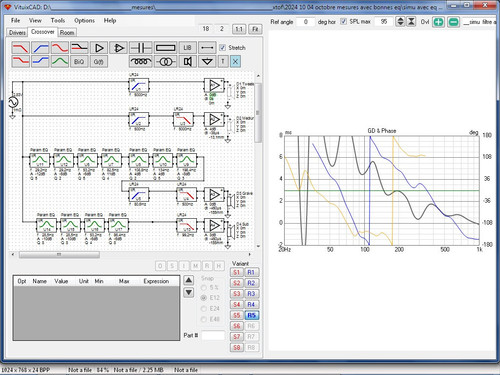Open the Tools menu
Screen dimensions: 500x375
coord(58,20)
